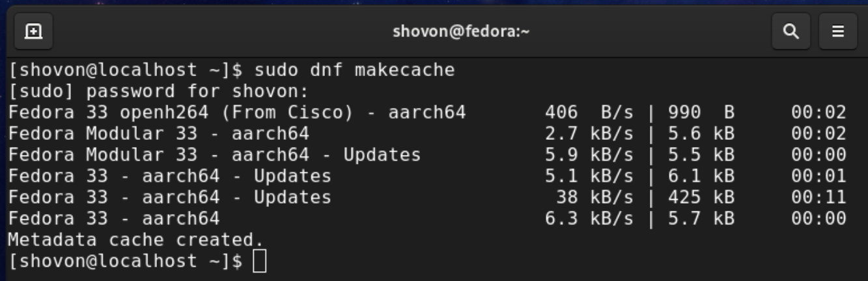This screenshot has height=281, width=868.
Task: Click the '2.7 kB/s' speed value
Action: tap(589, 134)
